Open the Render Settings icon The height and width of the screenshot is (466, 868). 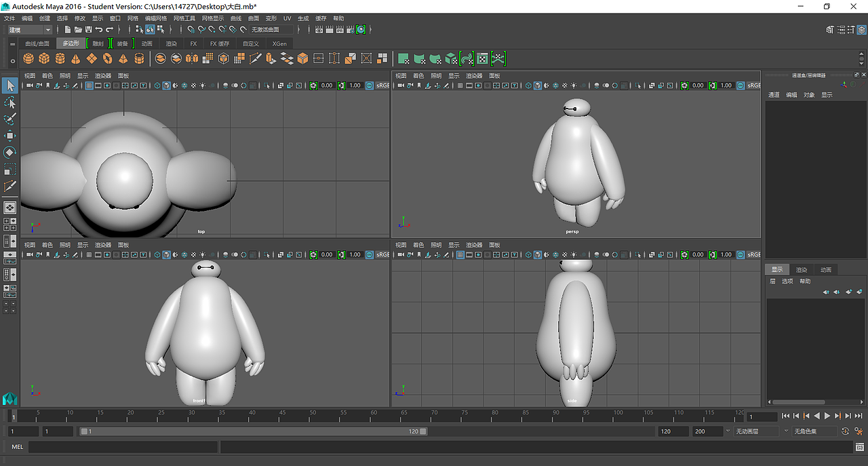[x=350, y=30]
